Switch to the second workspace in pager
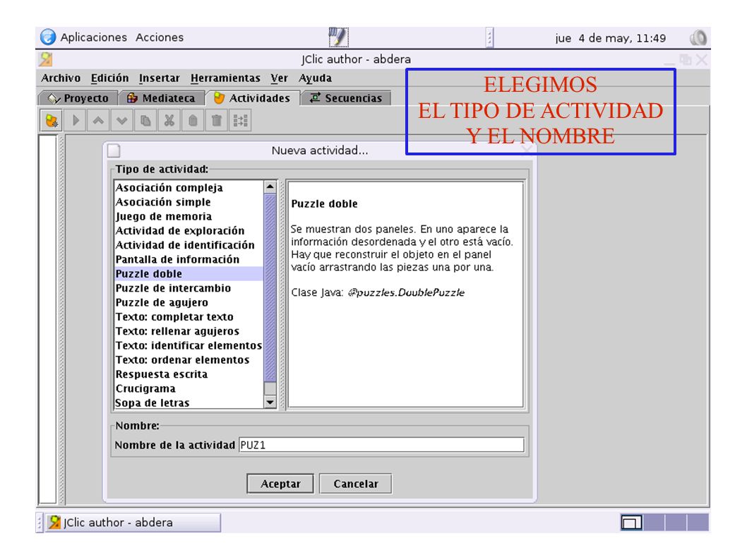 click(x=654, y=523)
